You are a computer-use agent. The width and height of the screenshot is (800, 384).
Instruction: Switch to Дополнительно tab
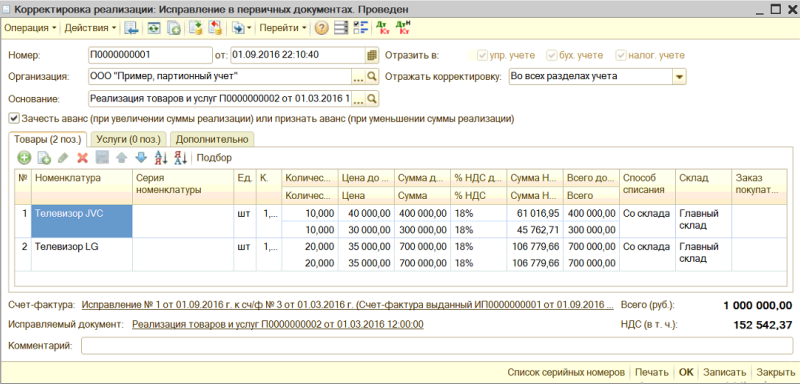point(212,139)
